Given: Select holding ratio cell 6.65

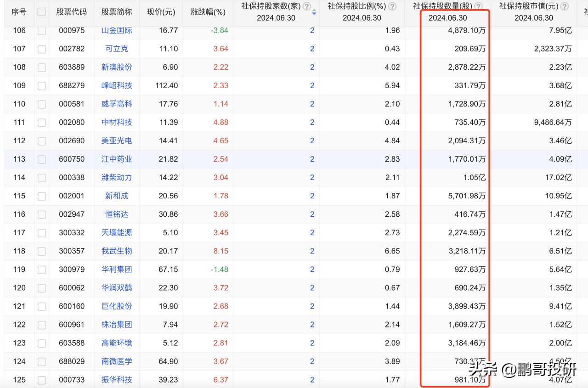Looking at the screenshot, I should tap(392, 251).
